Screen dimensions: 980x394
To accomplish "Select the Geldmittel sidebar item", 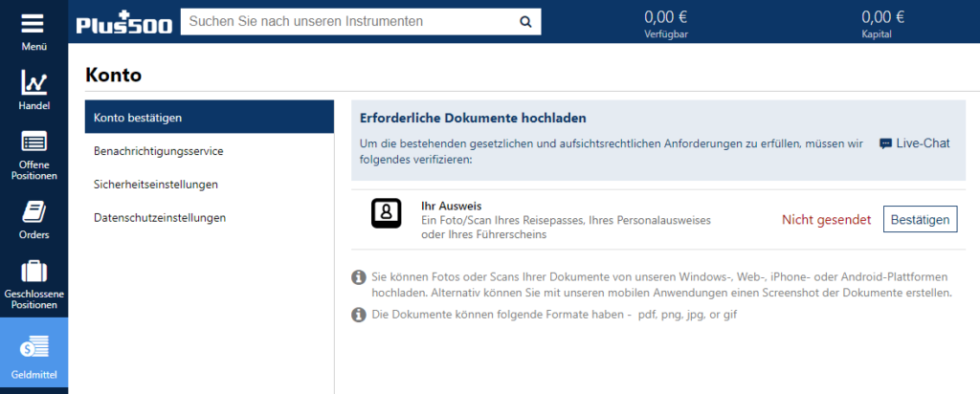I will (33, 352).
